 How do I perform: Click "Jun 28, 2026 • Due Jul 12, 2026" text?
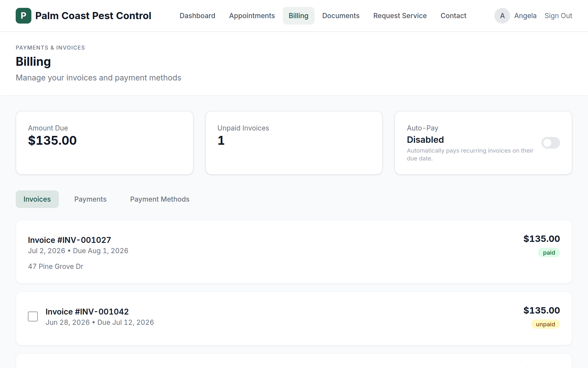(x=100, y=322)
